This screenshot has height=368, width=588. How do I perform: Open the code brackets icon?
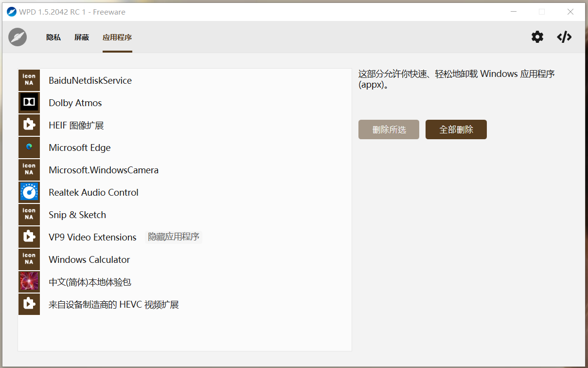(x=564, y=37)
